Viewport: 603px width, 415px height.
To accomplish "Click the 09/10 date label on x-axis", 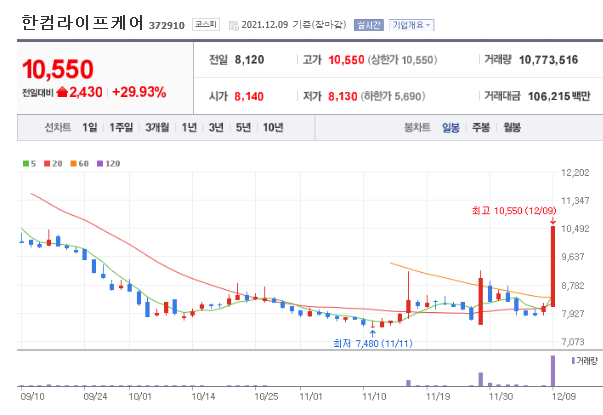I will tap(32, 397).
